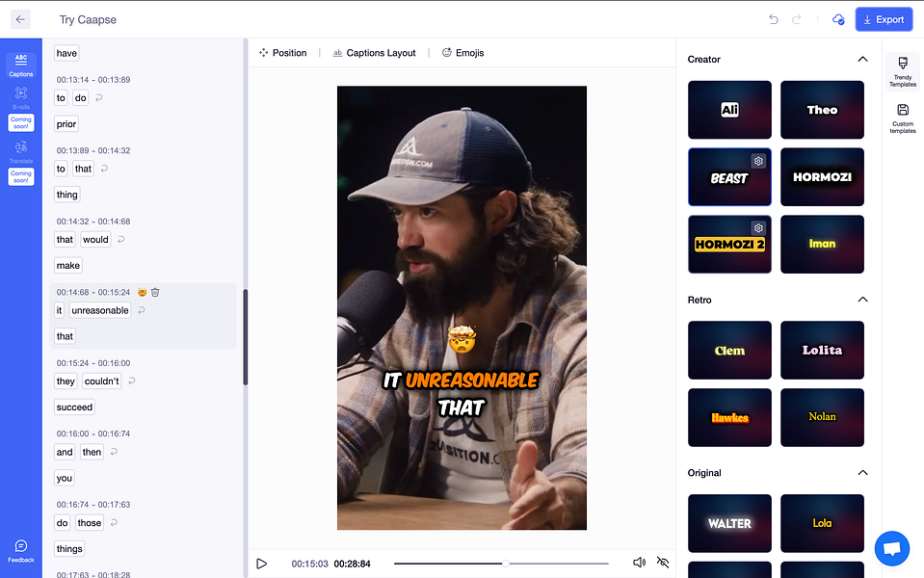Select the Walter original template
This screenshot has width=924, height=578.
[x=729, y=523]
